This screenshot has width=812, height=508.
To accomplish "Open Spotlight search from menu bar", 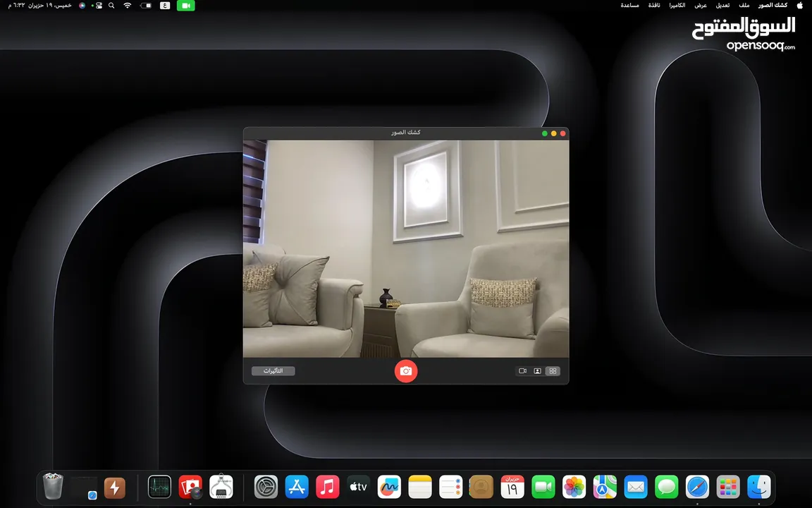I will pos(111,6).
